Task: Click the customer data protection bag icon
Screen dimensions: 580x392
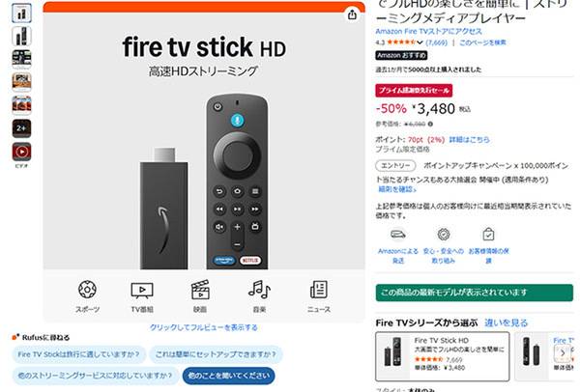Action: 488,235
